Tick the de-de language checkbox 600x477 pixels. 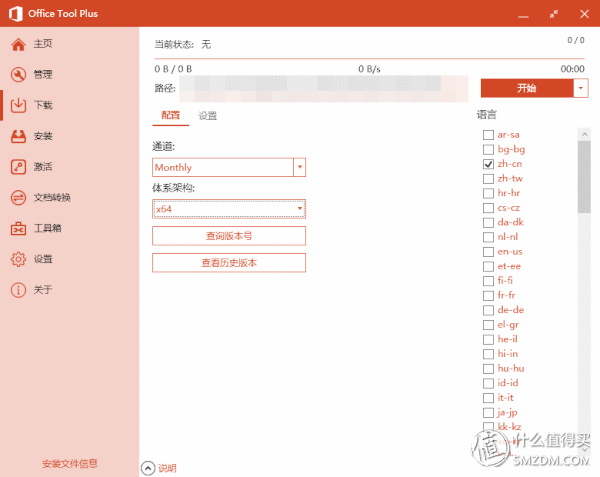click(x=488, y=310)
